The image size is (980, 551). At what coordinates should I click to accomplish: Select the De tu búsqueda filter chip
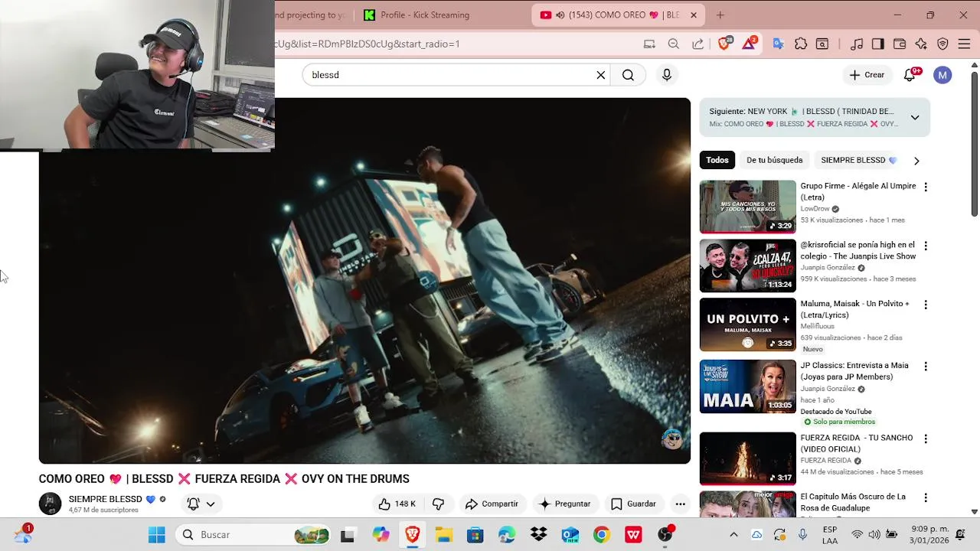[x=775, y=160]
